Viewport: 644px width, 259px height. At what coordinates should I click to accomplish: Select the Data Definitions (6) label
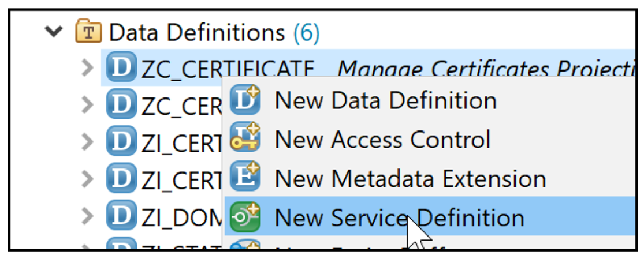214,32
